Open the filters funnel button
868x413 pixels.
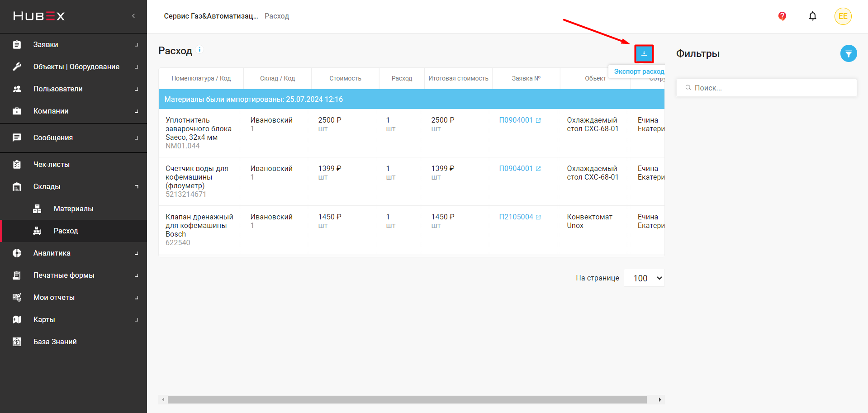tap(848, 54)
